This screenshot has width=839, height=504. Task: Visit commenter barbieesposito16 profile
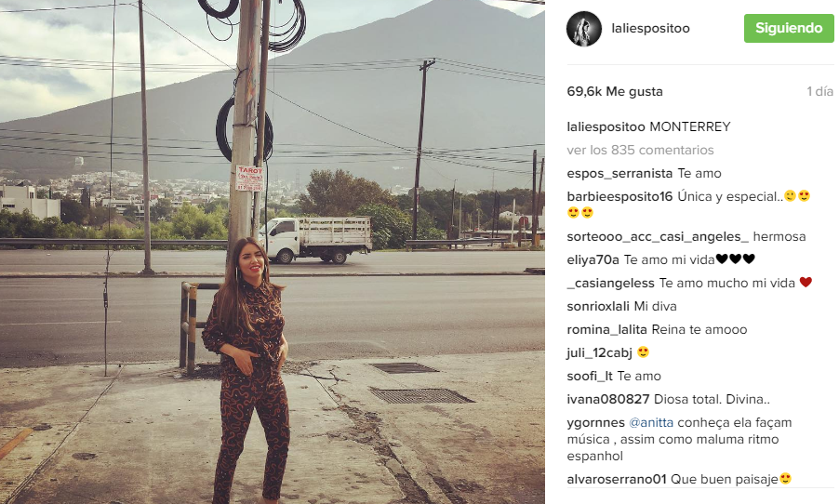click(619, 196)
